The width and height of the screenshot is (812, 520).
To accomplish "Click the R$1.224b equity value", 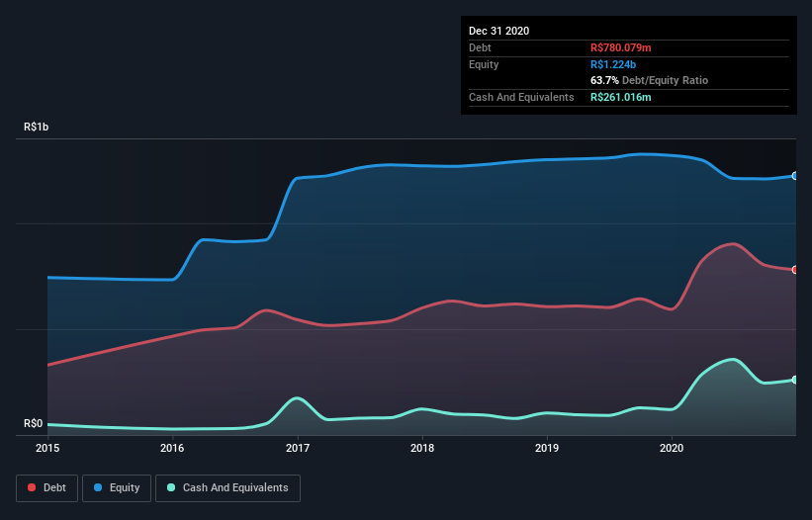I will pyautogui.click(x=613, y=64).
